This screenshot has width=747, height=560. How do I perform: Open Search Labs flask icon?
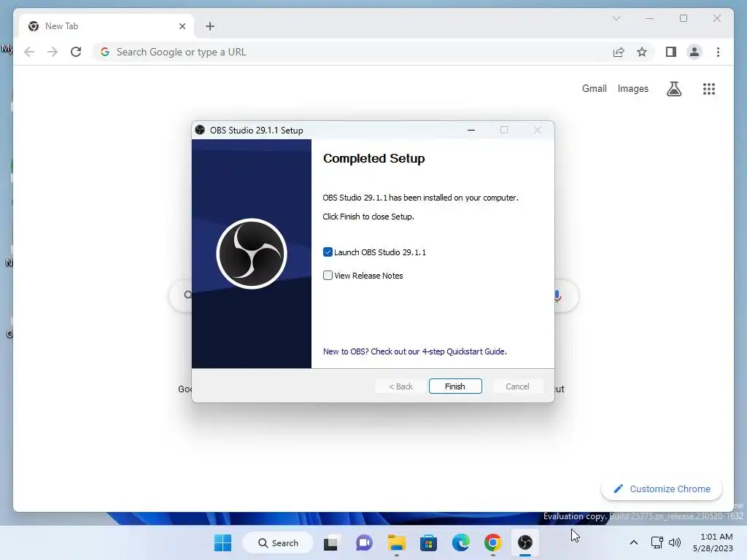pos(673,88)
